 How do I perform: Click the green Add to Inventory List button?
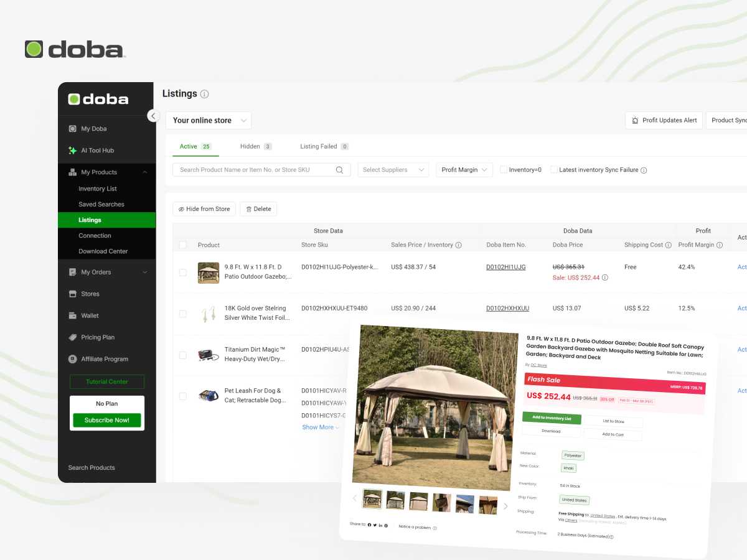tap(552, 418)
